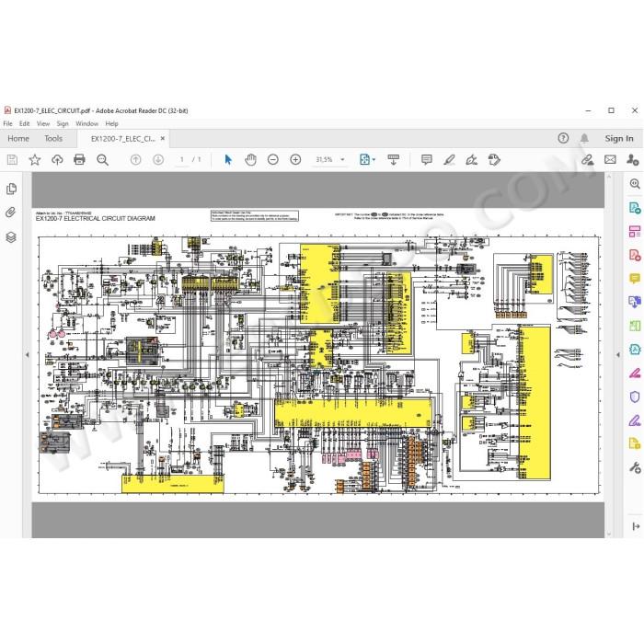Open the Sign menu
This screenshot has height=644, width=644.
[x=63, y=123]
